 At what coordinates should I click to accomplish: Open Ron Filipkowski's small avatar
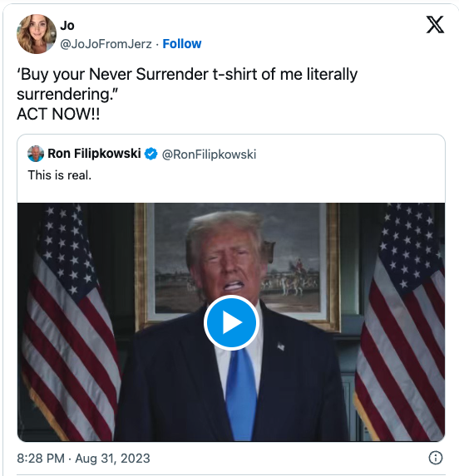tap(36, 154)
